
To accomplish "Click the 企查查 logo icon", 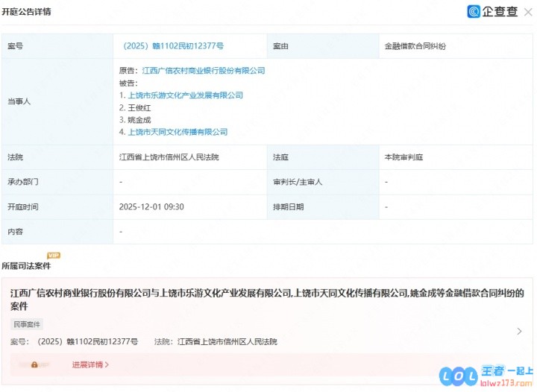I will [474, 12].
